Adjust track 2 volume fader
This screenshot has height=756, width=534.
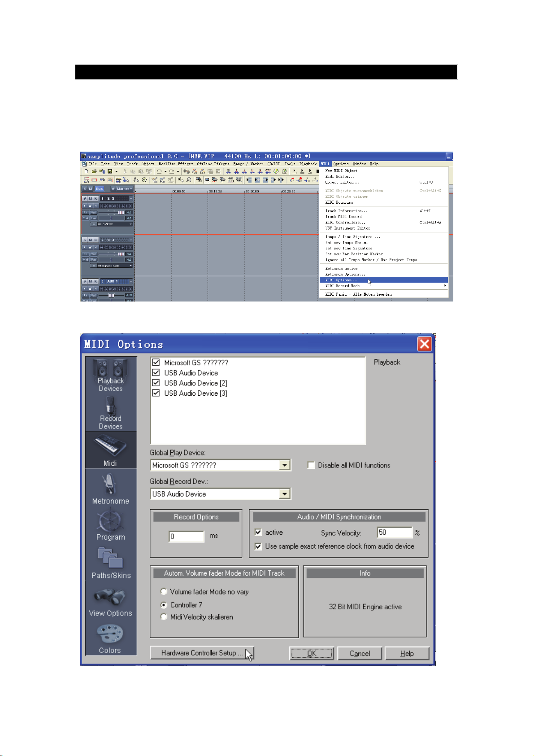121,254
